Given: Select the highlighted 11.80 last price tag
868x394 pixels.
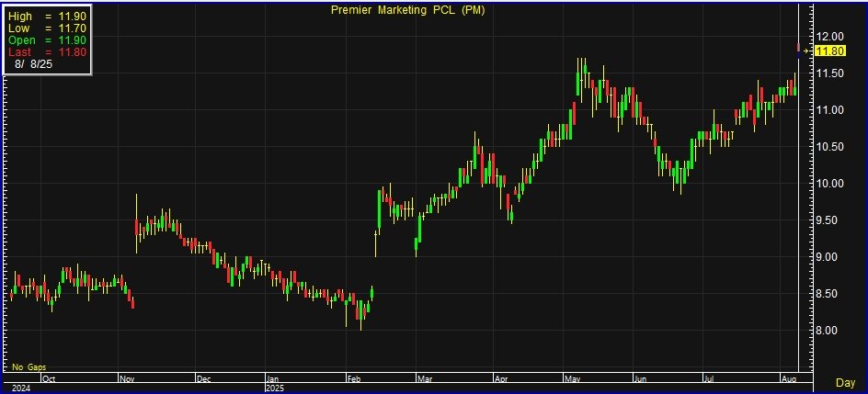Looking at the screenshot, I should tap(830, 51).
